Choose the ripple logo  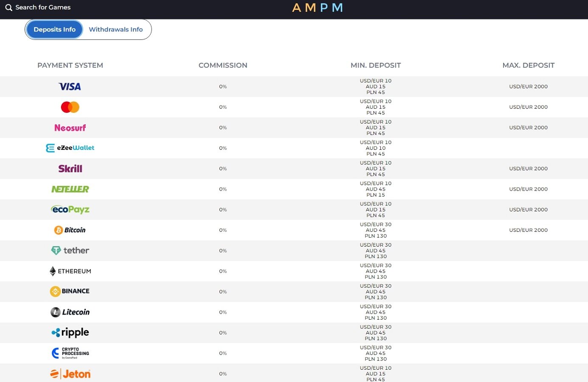pos(70,332)
